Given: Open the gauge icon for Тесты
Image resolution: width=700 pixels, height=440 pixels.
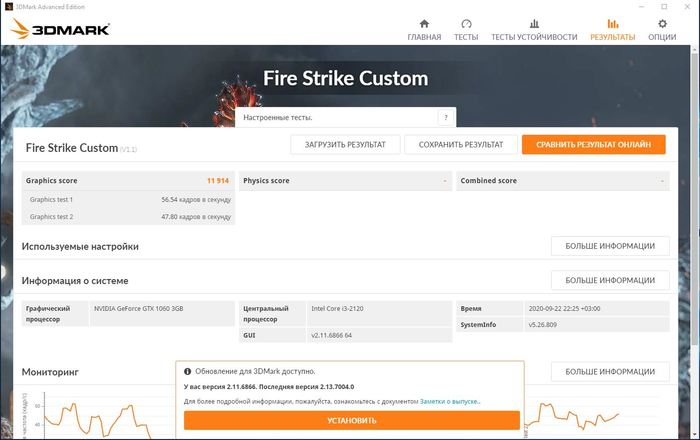Looking at the screenshot, I should point(466,24).
